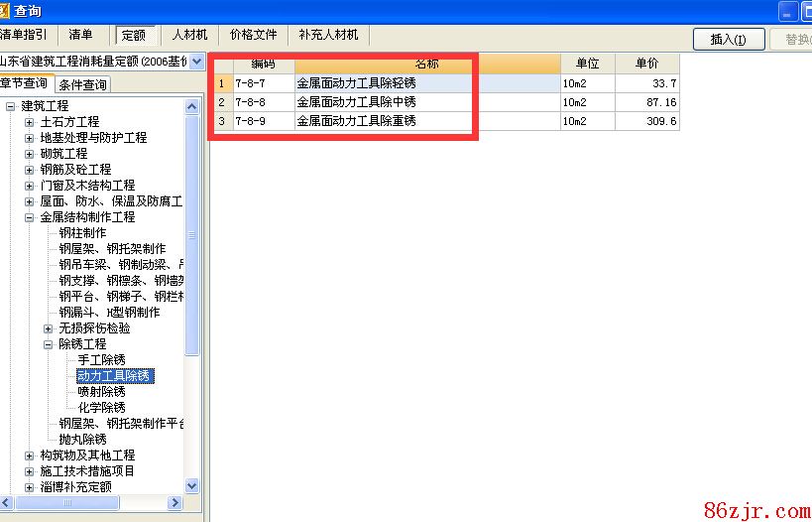Open the 山东省建筑工程消耗量定额 dropdown
This screenshot has height=522, width=812.
(196, 62)
